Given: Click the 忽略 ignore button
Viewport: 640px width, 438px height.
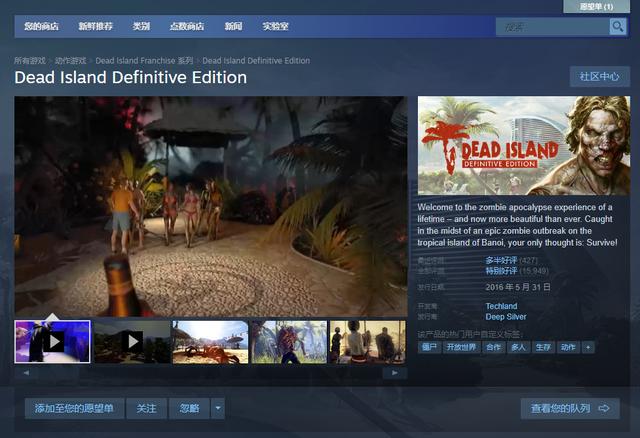Looking at the screenshot, I should point(189,408).
